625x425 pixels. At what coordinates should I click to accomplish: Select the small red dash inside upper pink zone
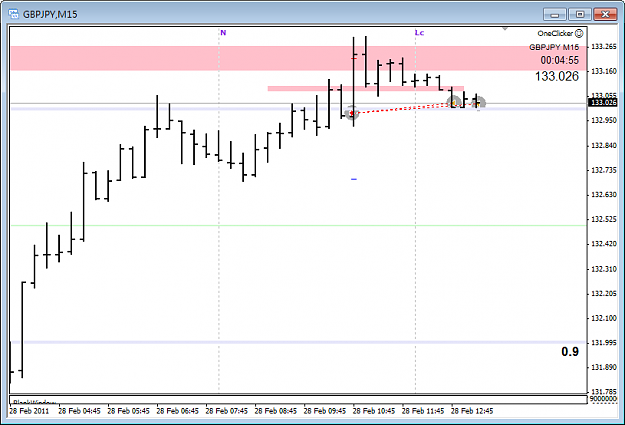coord(353,59)
